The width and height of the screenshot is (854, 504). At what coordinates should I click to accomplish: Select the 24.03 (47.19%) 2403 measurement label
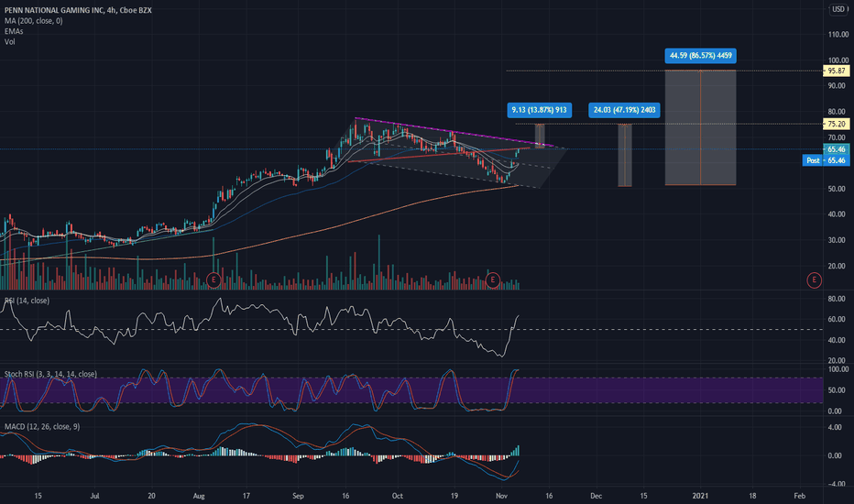624,110
